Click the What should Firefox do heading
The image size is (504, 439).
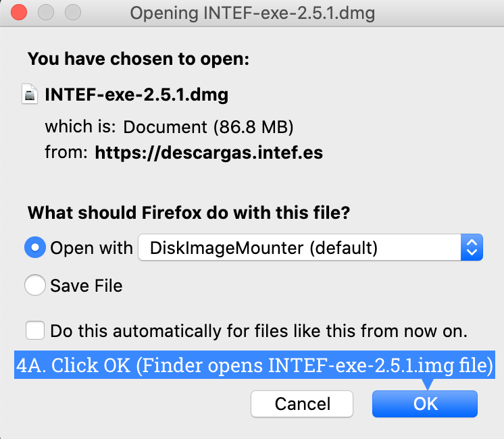(x=188, y=213)
